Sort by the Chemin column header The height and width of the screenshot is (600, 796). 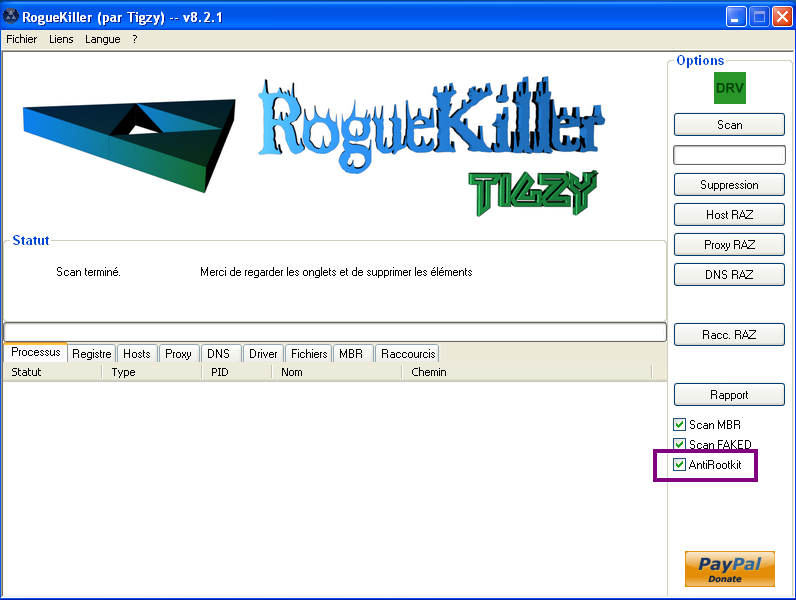pyautogui.click(x=527, y=372)
